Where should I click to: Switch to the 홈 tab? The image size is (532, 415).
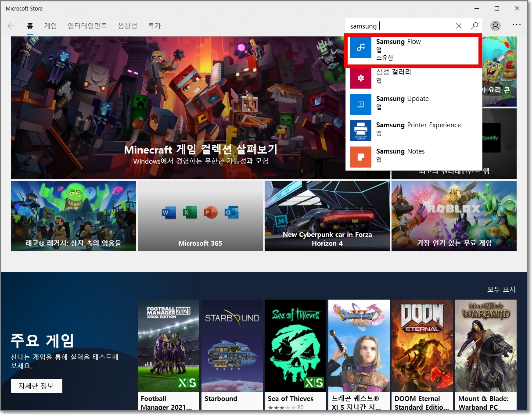pos(30,26)
